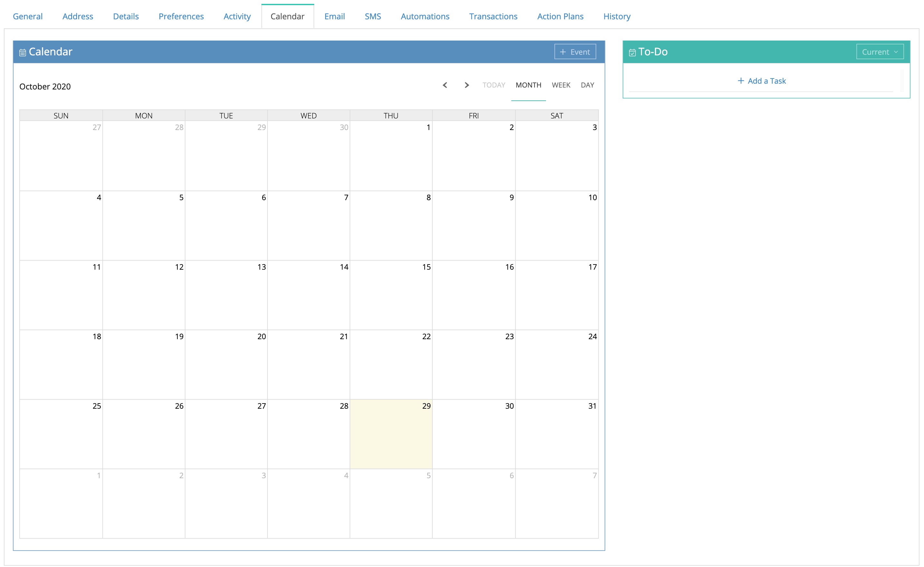Click the calendar icon in Calendar header

pyautogui.click(x=23, y=52)
